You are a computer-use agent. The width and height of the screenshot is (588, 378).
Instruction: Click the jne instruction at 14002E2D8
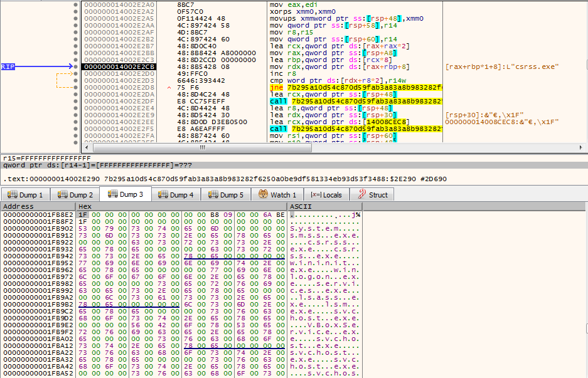point(356,87)
